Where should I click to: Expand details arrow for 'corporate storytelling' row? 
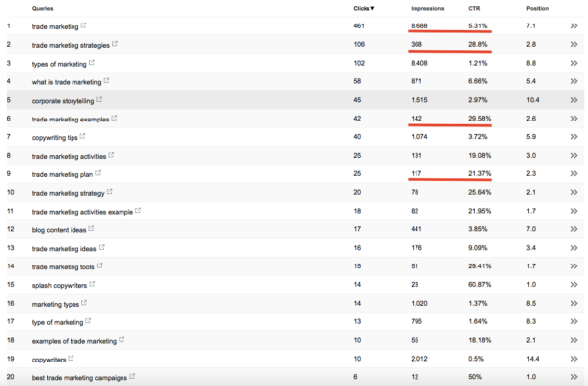tap(574, 100)
